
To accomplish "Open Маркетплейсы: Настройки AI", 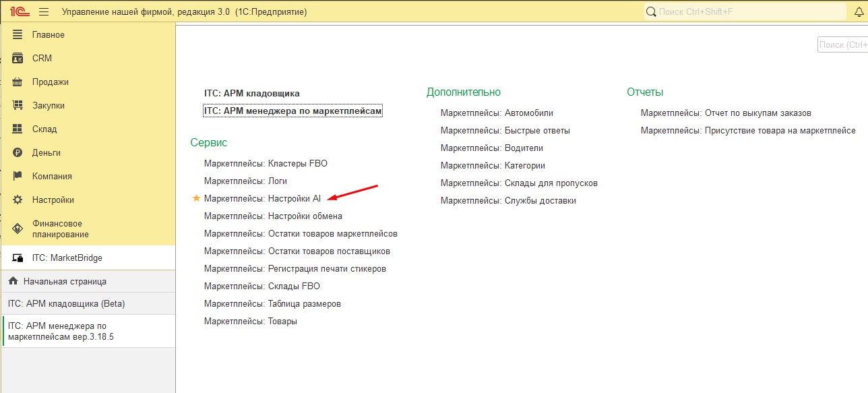I will 262,198.
